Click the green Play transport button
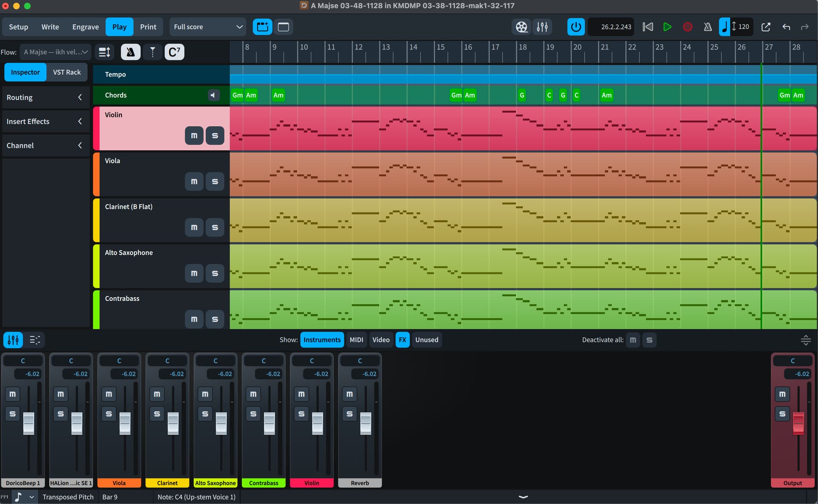The width and height of the screenshot is (818, 504). (667, 27)
